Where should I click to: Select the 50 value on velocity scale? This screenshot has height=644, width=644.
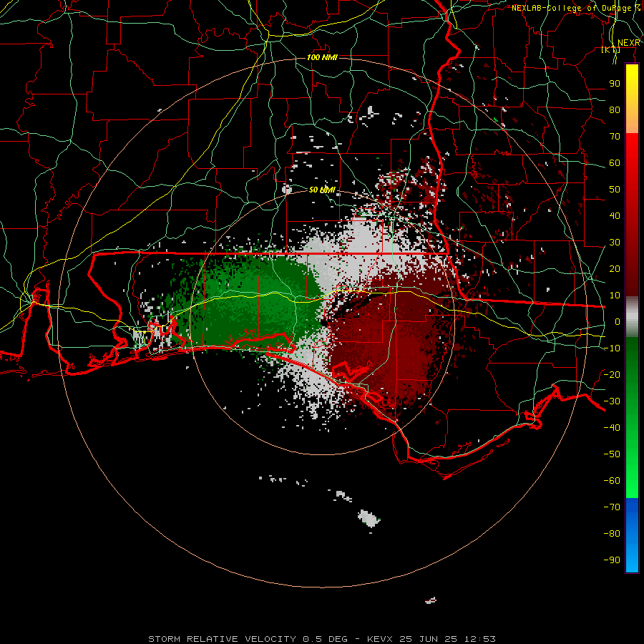coord(615,190)
